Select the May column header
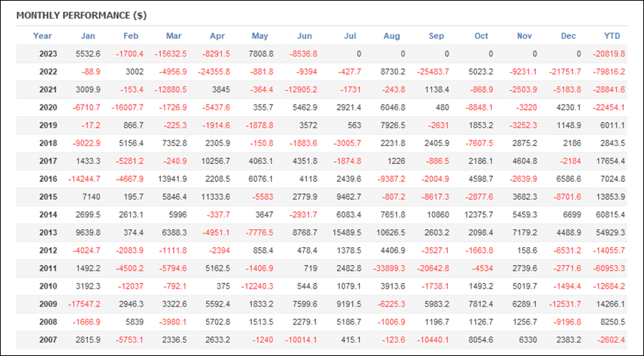The height and width of the screenshot is (356, 644). coord(260,36)
